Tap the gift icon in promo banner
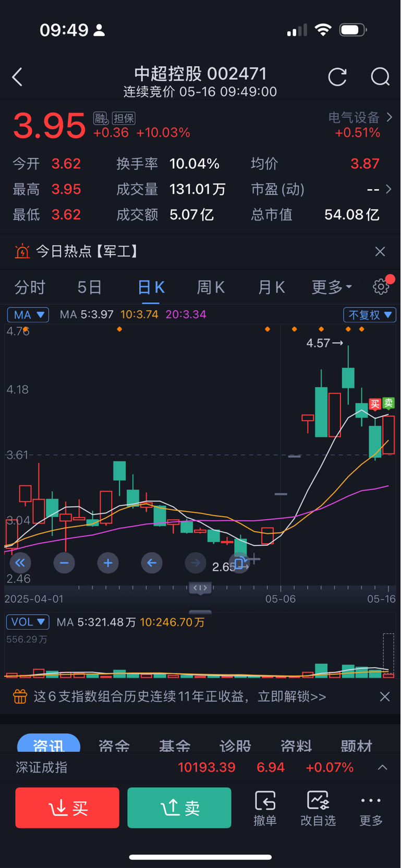 (20, 696)
